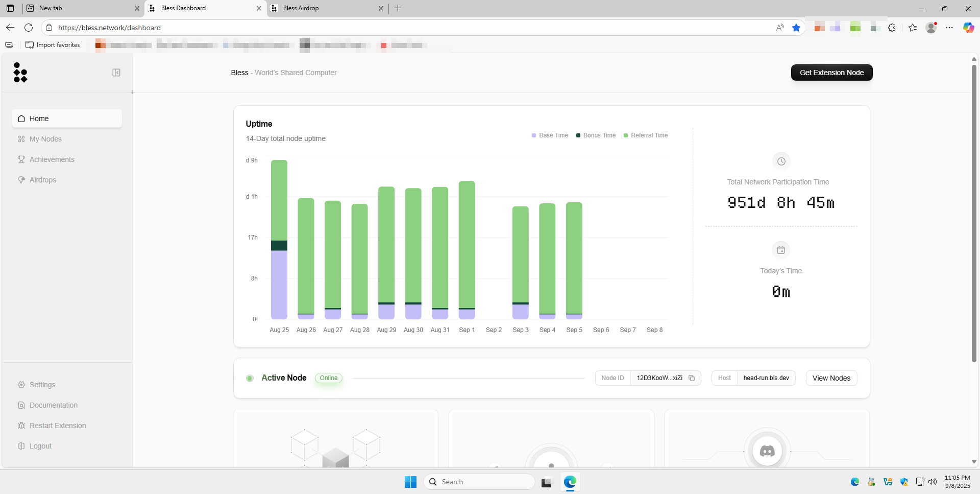Switch to the Bless Airdrop tab

point(327,8)
